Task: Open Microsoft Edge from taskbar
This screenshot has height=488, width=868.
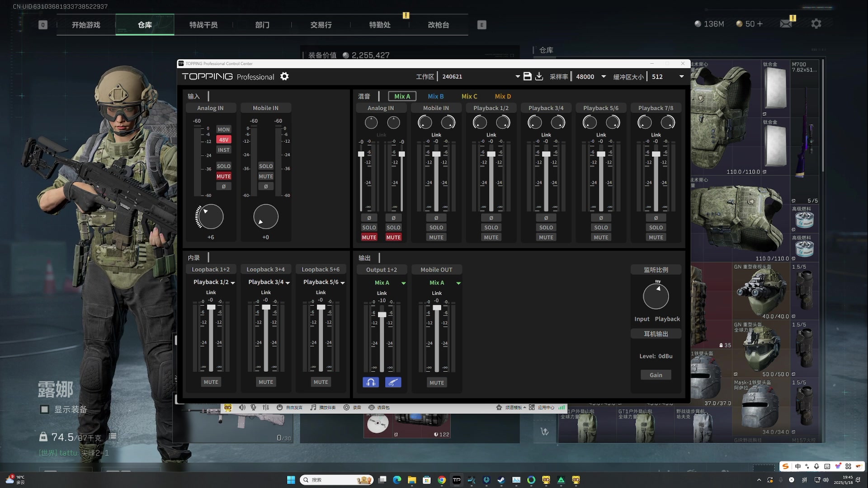Action: pyautogui.click(x=397, y=480)
